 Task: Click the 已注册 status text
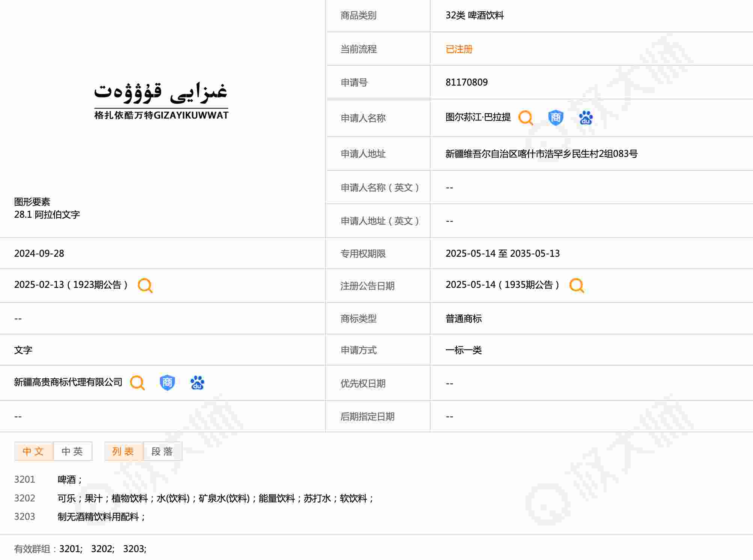pyautogui.click(x=459, y=49)
